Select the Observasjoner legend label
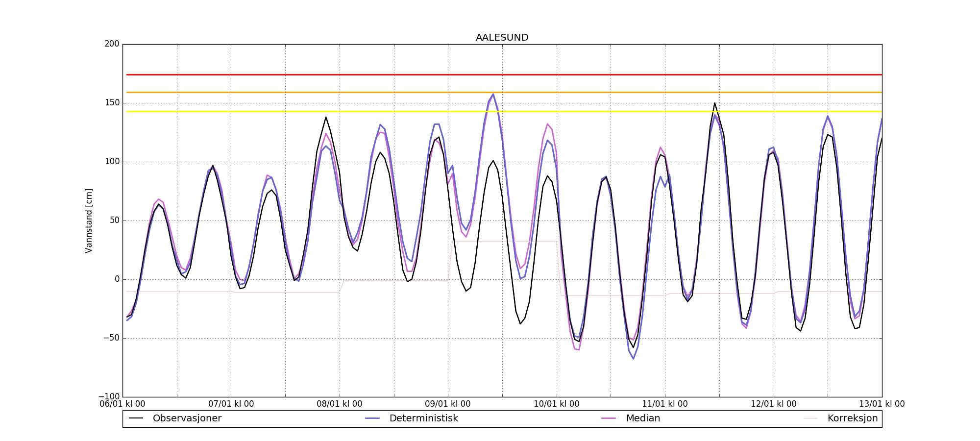980x441 pixels. click(x=187, y=418)
